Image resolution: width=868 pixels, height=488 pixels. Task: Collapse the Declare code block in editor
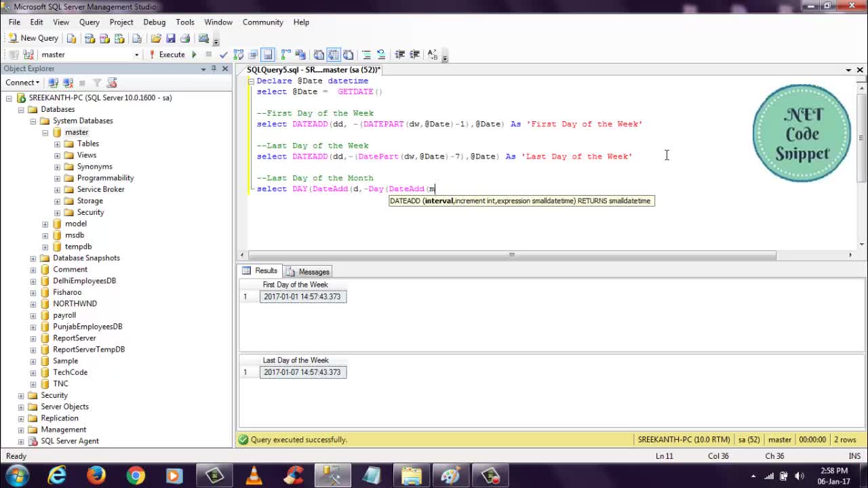[x=251, y=81]
